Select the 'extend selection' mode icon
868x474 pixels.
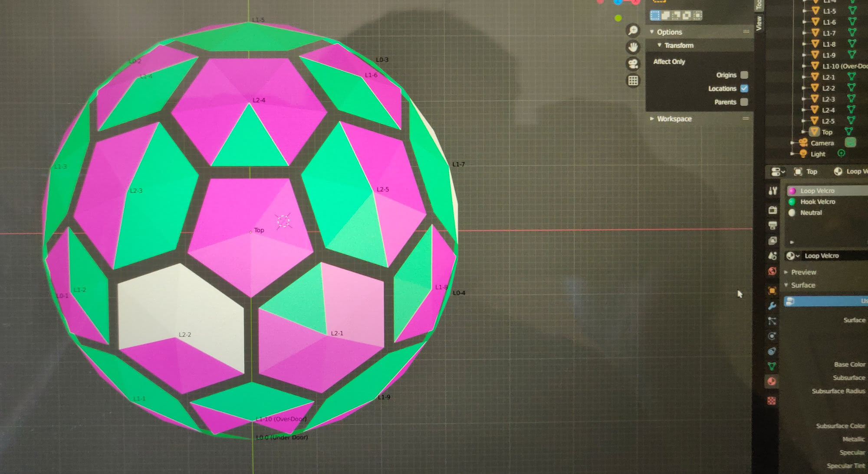click(665, 16)
